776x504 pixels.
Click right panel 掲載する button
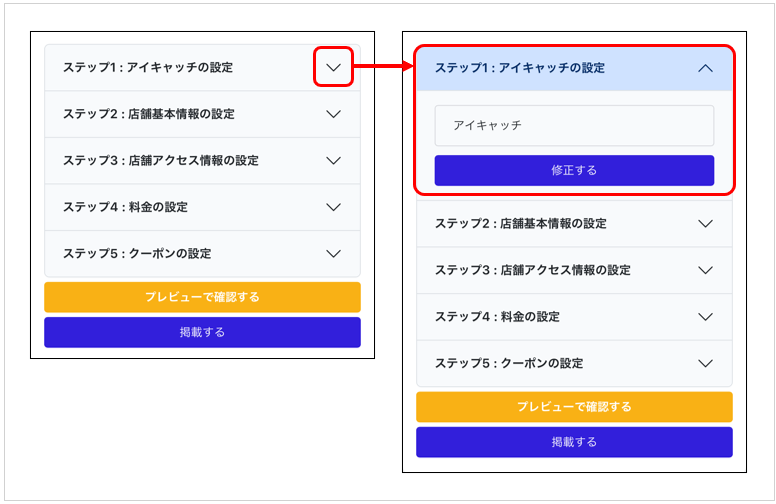click(574, 442)
